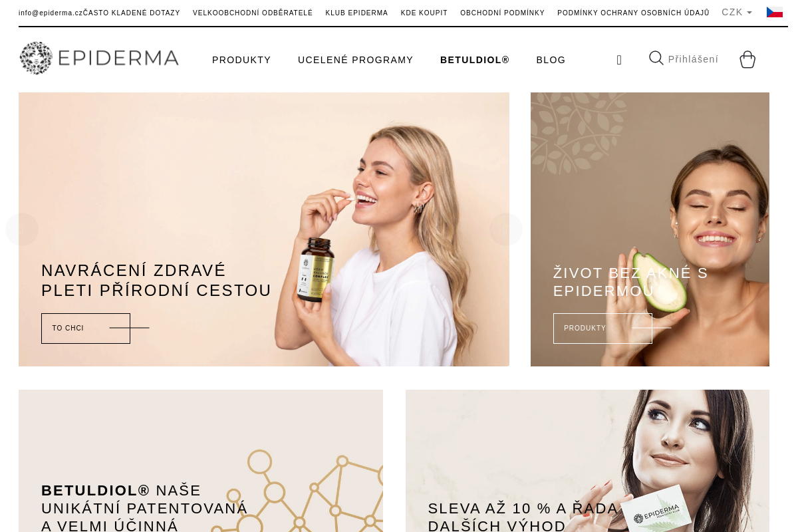
Task: Click the info@epiderma.cz email link
Action: point(51,13)
